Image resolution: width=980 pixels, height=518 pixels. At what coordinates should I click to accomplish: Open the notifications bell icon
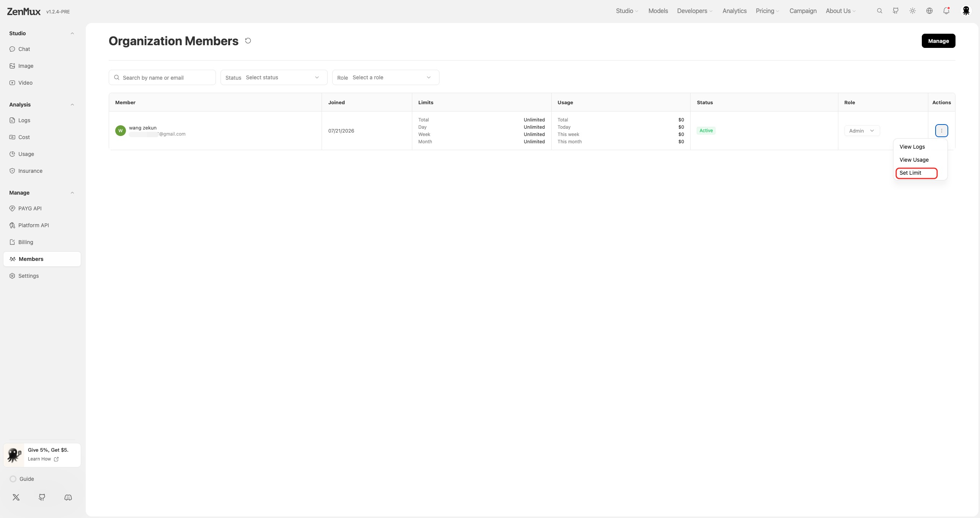pyautogui.click(x=946, y=11)
